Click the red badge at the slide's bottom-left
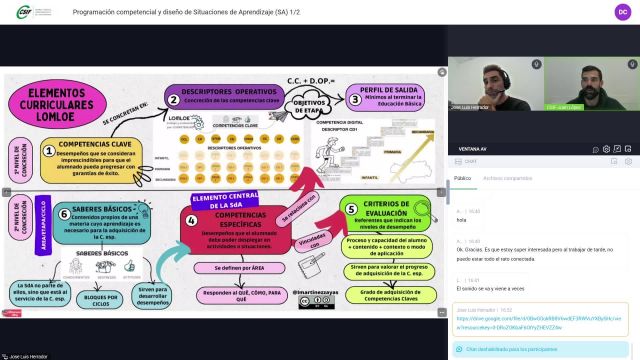The image size is (640, 360). pos(11,313)
